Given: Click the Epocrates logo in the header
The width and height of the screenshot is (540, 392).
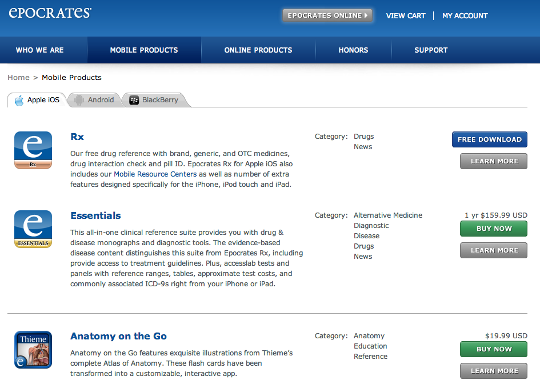Looking at the screenshot, I should click(x=50, y=13).
